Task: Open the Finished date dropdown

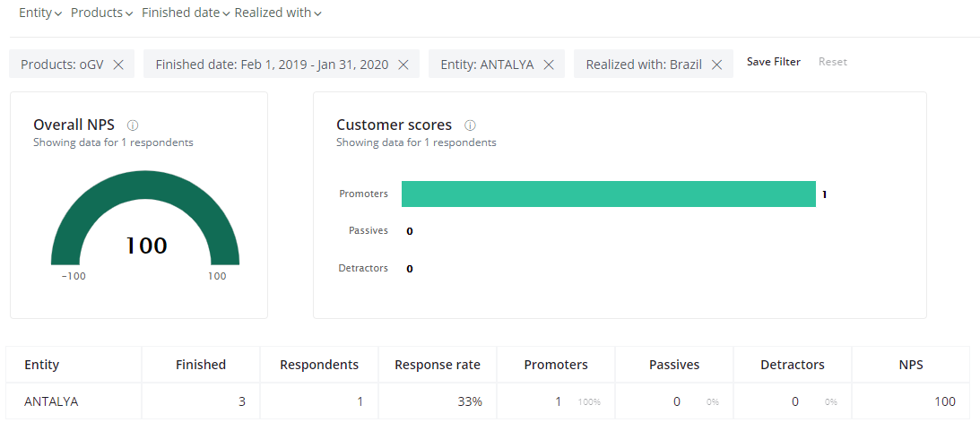Action: tap(186, 13)
